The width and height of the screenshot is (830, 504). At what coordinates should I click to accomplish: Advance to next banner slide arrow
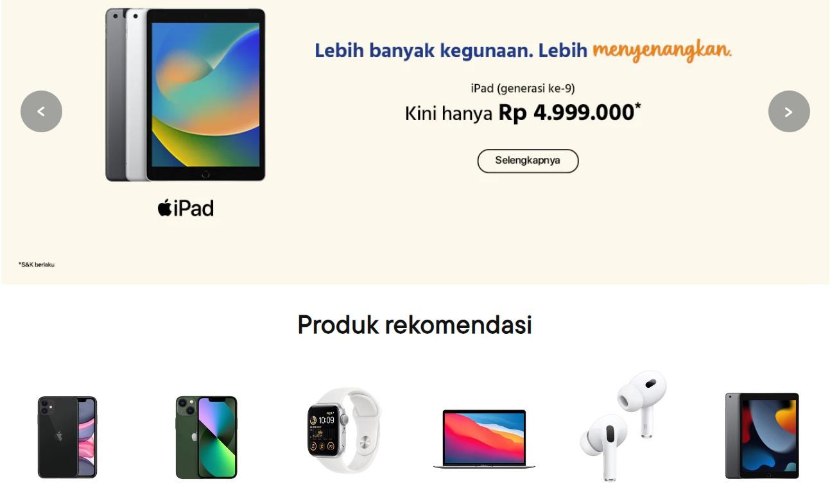point(789,112)
